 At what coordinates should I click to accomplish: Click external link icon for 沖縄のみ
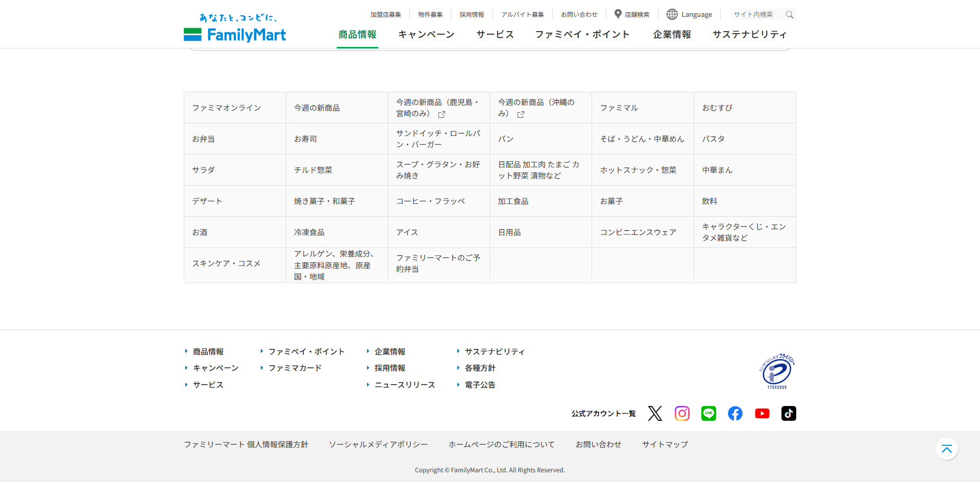pos(521,114)
